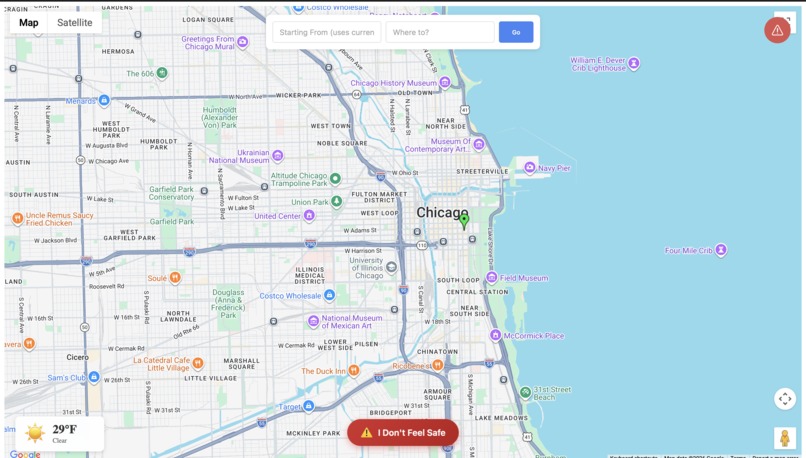Click National Museum of Mexican Art icon
806x458 pixels.
pyautogui.click(x=313, y=322)
